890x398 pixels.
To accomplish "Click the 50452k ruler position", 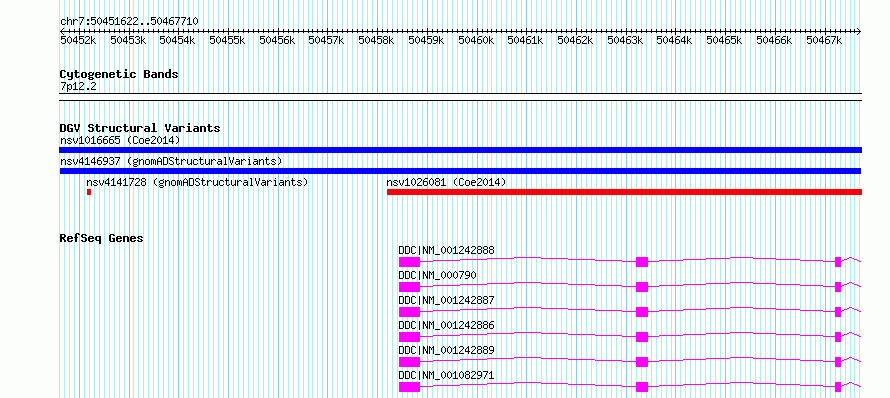I will (78, 40).
